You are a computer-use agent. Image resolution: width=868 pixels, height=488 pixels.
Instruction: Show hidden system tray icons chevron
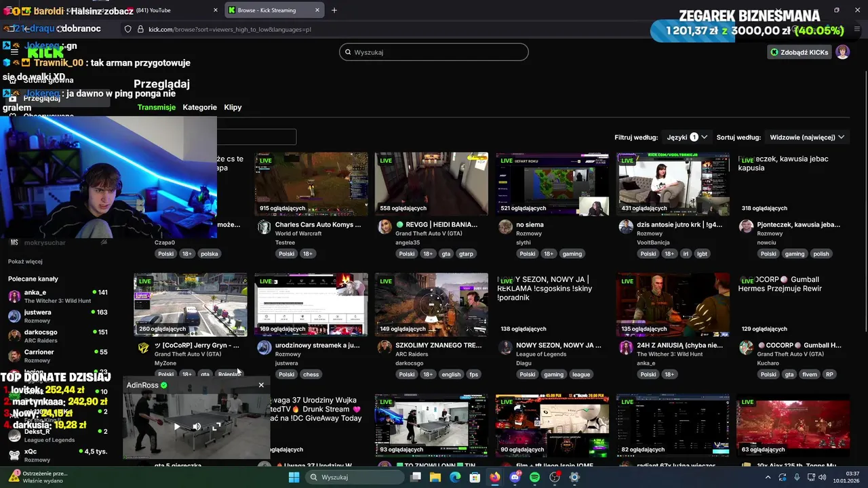(768, 477)
